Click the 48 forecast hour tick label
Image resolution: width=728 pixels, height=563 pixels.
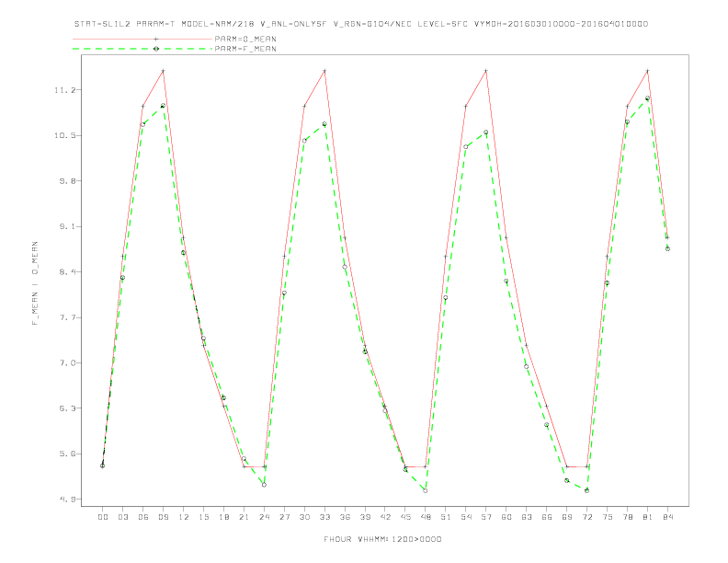pyautogui.click(x=426, y=517)
